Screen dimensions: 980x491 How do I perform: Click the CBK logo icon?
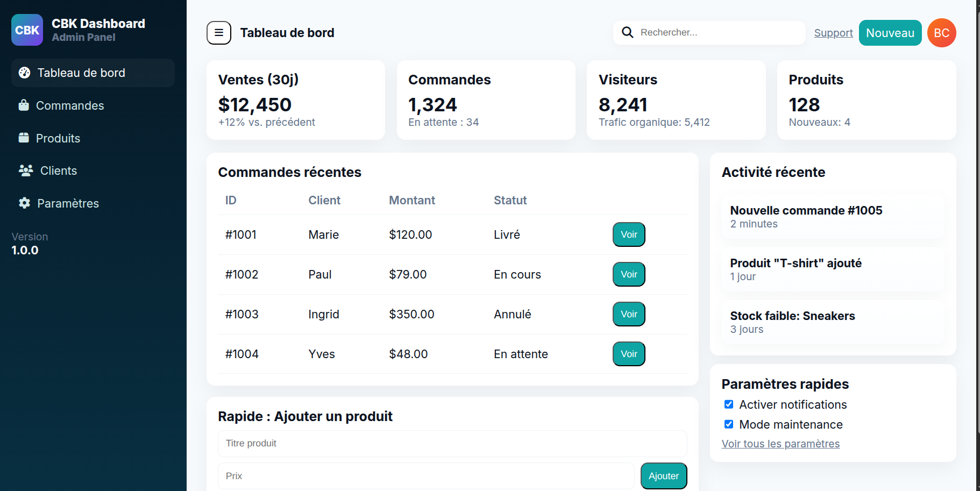pyautogui.click(x=27, y=30)
